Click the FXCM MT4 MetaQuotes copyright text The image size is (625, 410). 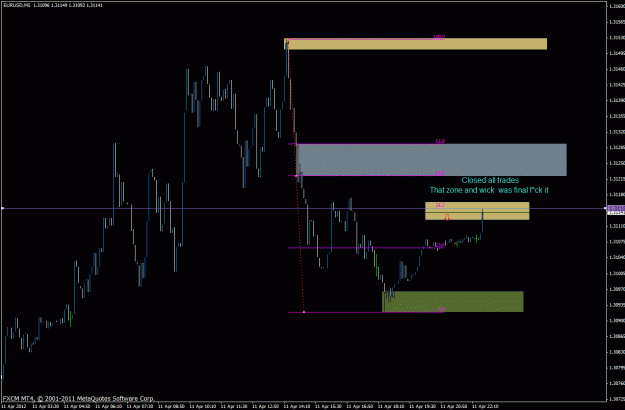click(x=79, y=398)
